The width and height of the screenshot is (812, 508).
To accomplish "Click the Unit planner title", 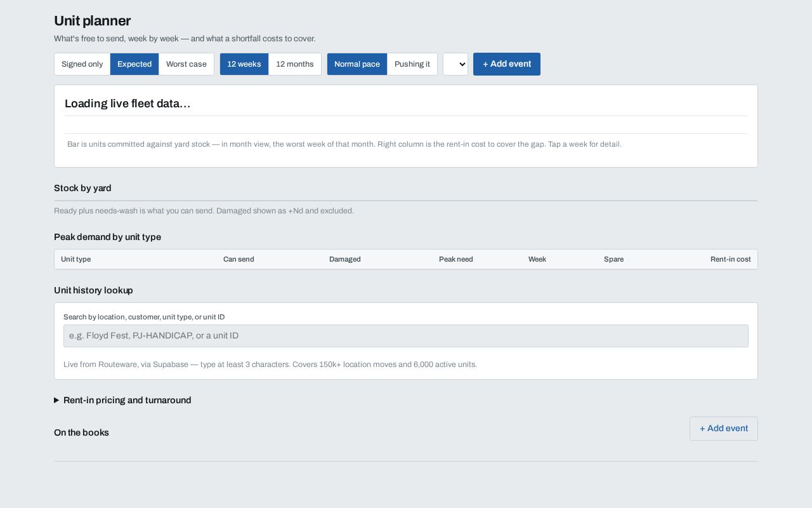I will click(x=92, y=21).
